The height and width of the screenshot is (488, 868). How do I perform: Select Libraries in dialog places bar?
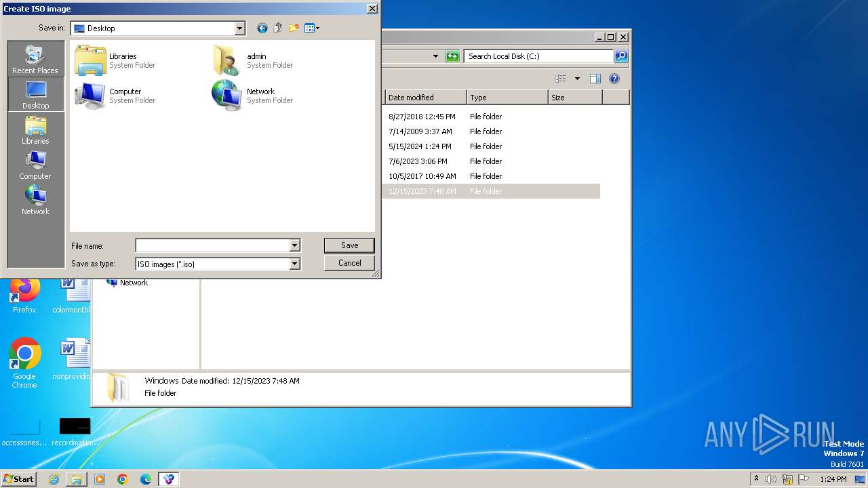coord(35,129)
